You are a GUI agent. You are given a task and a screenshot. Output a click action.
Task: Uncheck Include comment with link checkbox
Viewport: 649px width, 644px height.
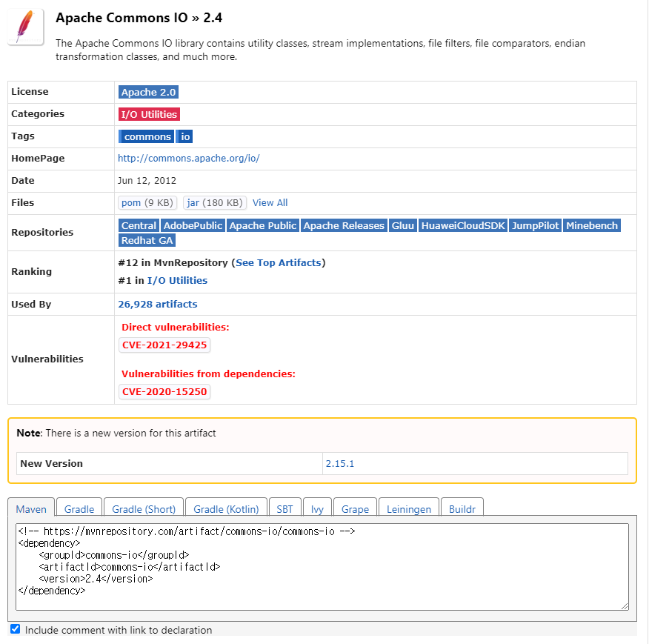click(16, 629)
